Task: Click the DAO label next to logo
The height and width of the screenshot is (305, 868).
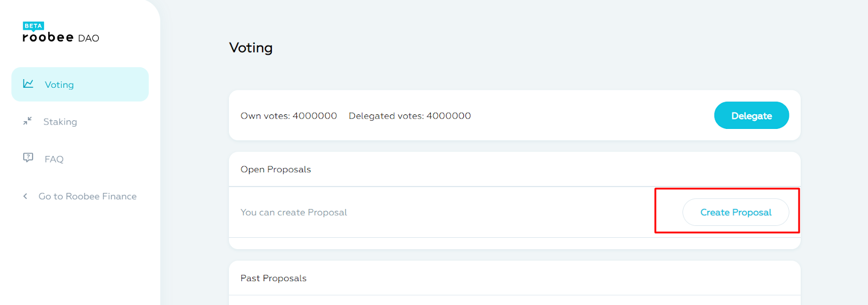Action: pos(88,38)
